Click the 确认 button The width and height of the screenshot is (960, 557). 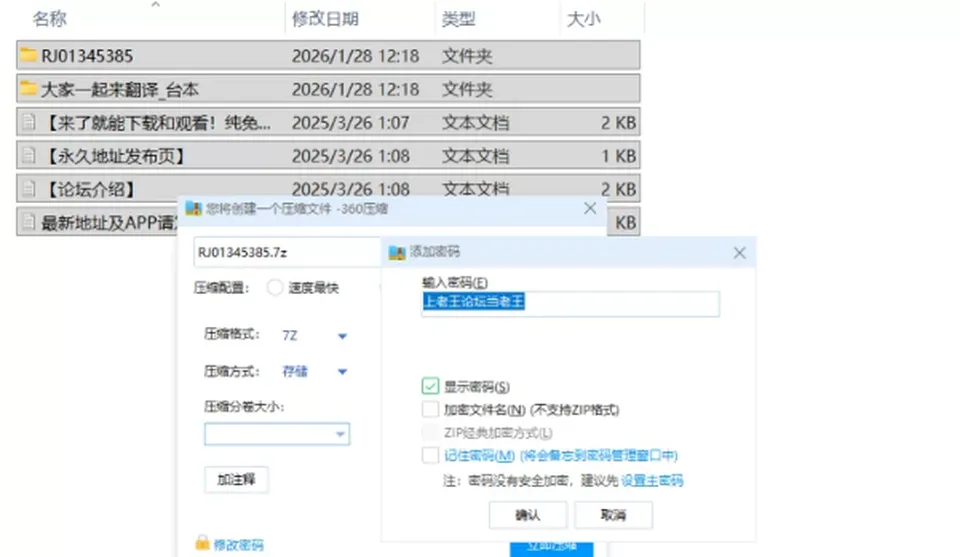(528, 515)
